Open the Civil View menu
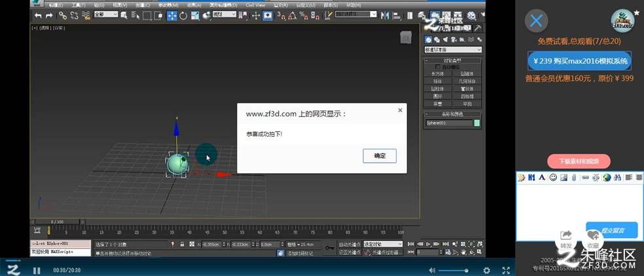The height and width of the screenshot is (276, 644). (x=255, y=5)
